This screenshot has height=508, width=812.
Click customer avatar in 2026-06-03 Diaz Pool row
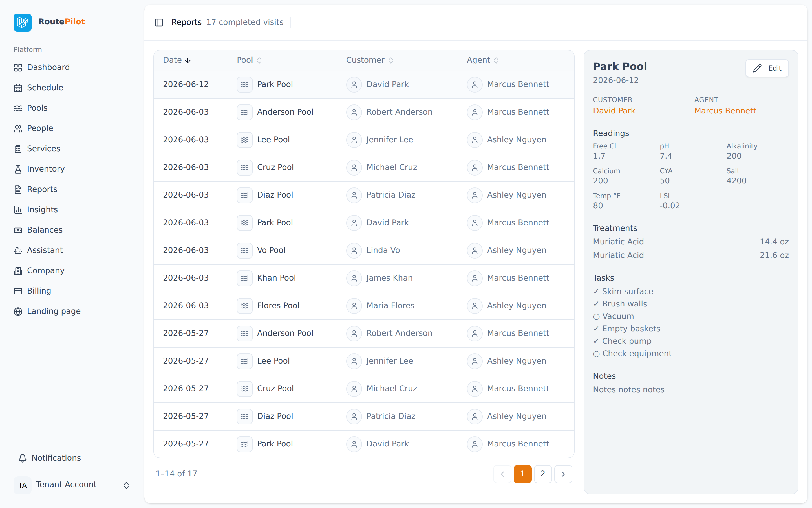(354, 195)
